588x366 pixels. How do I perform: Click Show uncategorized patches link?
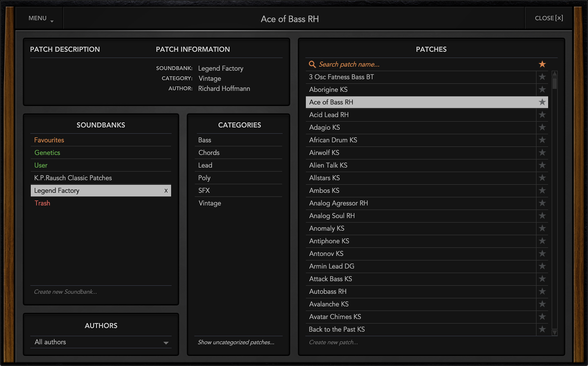tap(236, 342)
